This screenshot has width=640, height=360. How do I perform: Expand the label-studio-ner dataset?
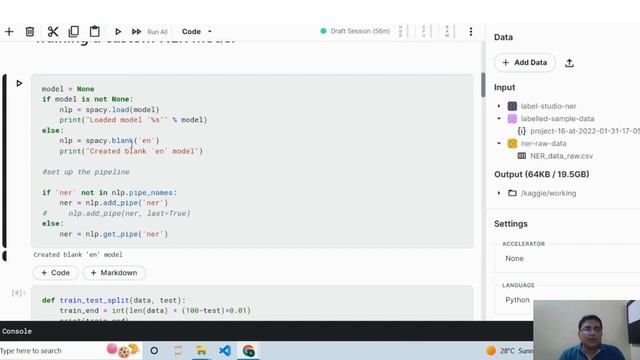499,106
